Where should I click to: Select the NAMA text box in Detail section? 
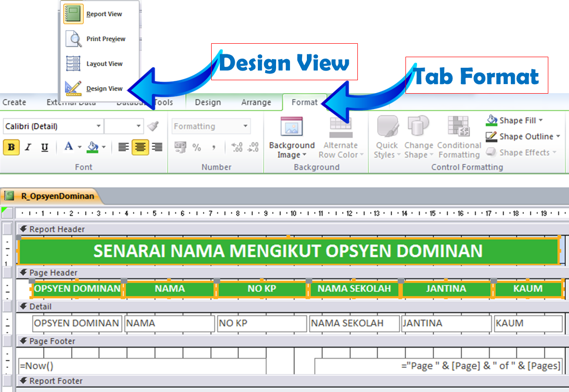tap(169, 323)
